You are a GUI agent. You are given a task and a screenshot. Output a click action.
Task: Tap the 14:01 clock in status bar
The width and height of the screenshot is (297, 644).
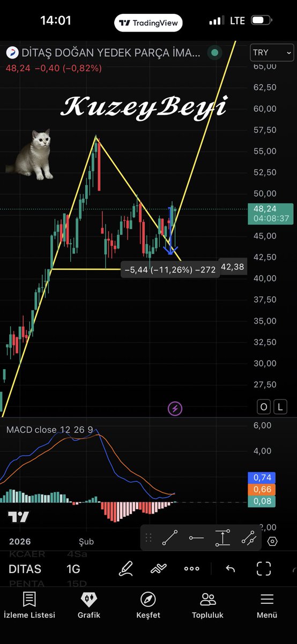point(56,20)
